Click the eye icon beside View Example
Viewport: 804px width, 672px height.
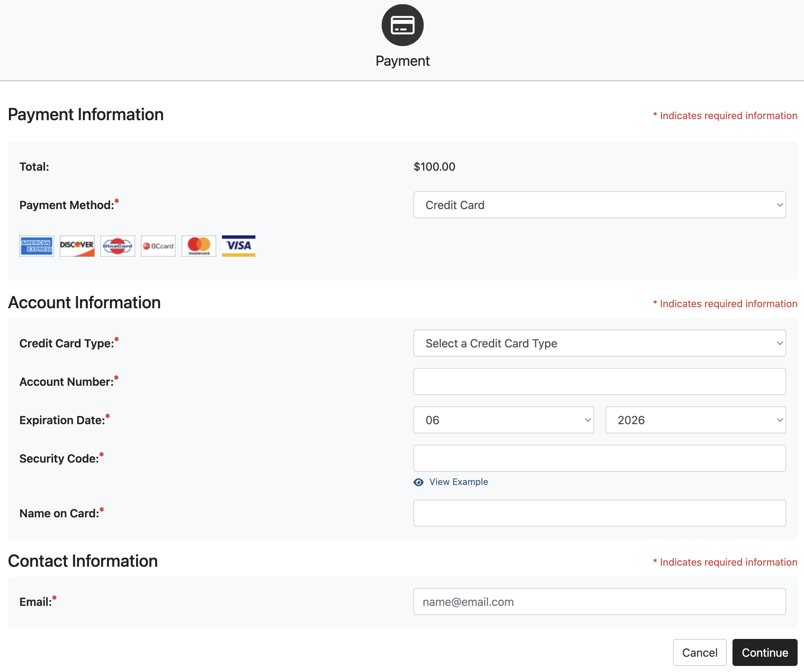pyautogui.click(x=418, y=482)
